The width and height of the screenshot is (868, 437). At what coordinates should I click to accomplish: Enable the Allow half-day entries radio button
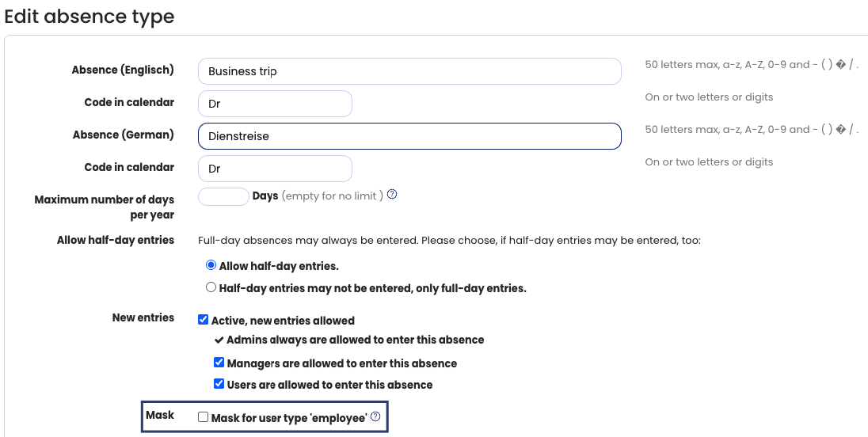click(211, 266)
